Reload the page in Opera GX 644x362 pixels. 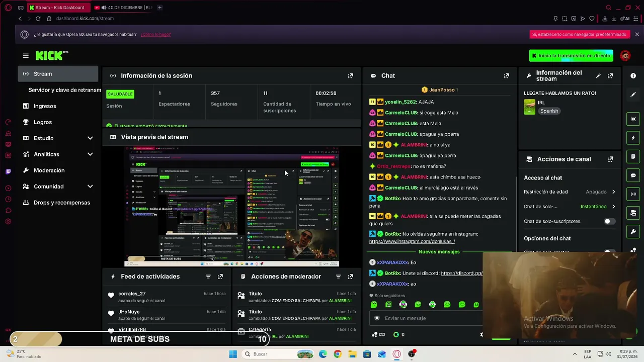[38, 19]
